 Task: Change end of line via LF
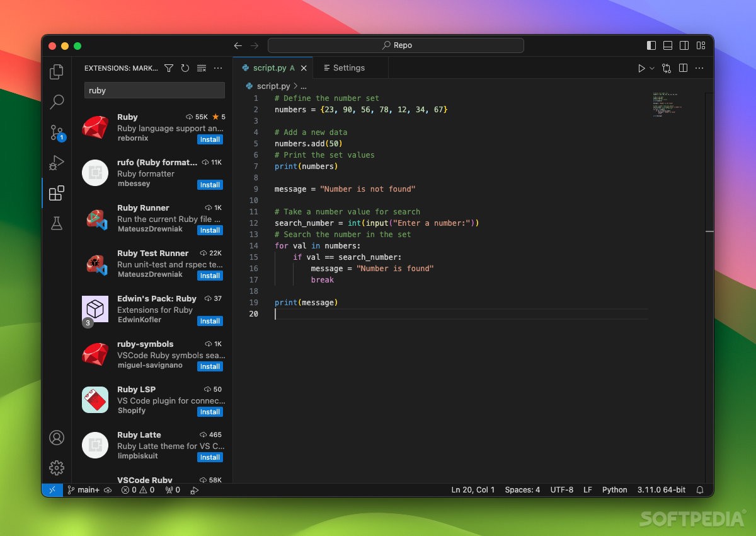click(x=588, y=490)
